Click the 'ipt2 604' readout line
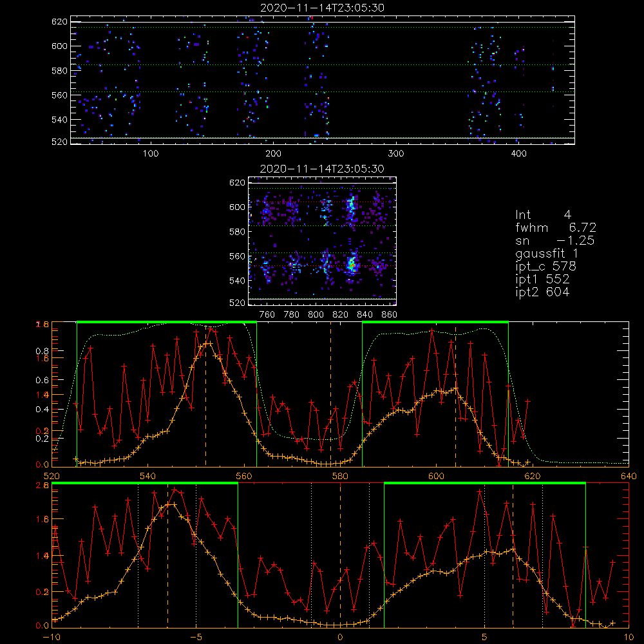 pyautogui.click(x=542, y=292)
